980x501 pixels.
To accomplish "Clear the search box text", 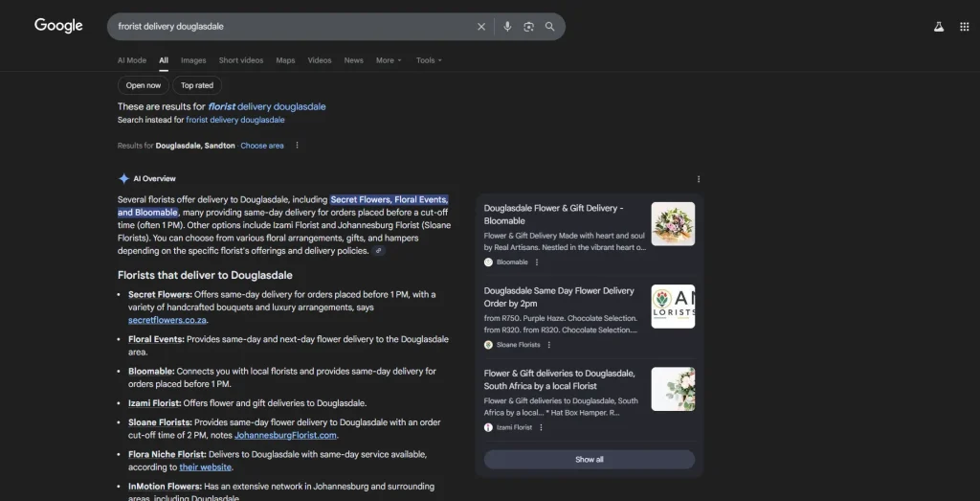I will [481, 27].
